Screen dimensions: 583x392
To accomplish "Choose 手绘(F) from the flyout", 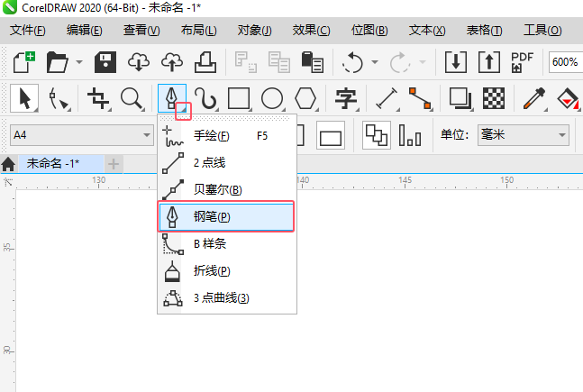I will point(227,136).
